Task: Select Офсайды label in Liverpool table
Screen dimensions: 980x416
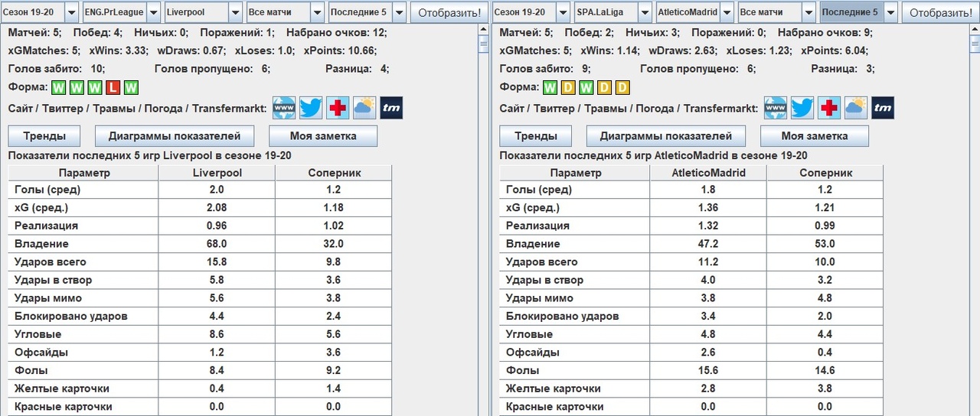Action: (x=41, y=353)
